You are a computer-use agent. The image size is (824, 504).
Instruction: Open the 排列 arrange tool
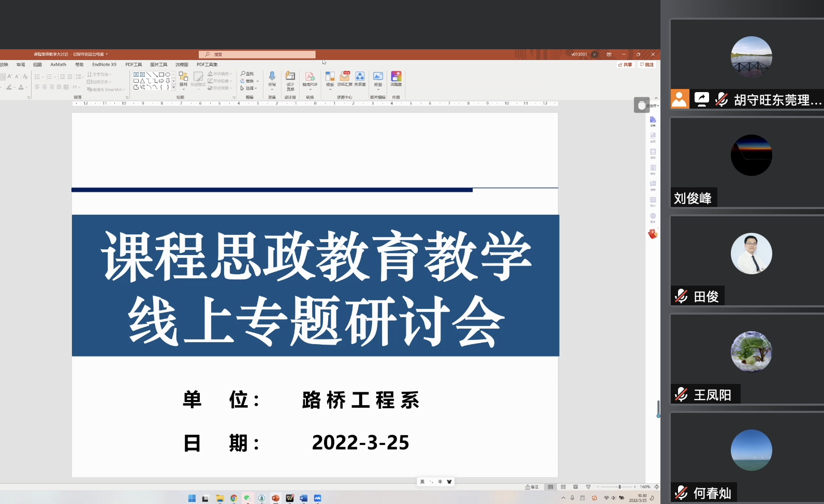[183, 79]
